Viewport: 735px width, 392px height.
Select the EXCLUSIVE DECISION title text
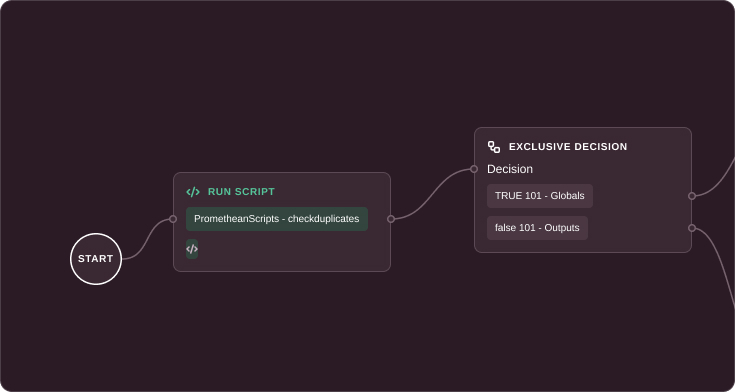coord(568,147)
